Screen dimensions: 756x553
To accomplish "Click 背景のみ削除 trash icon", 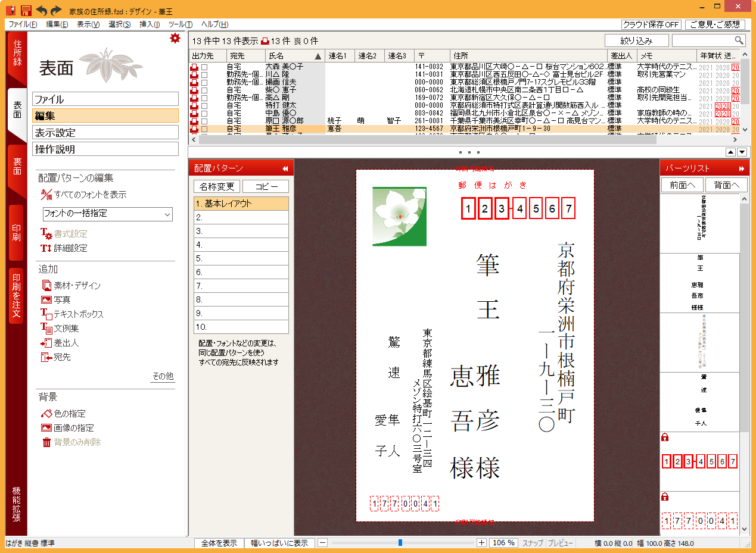I will (x=46, y=442).
